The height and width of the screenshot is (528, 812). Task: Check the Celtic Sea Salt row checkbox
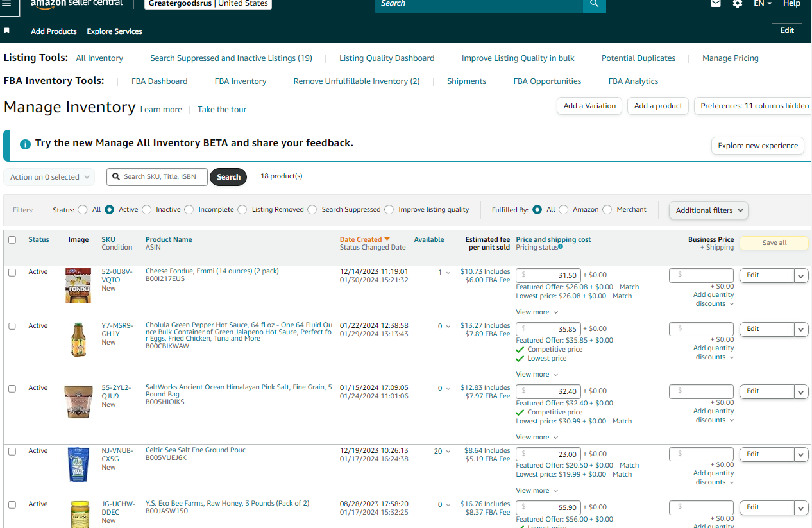point(12,452)
